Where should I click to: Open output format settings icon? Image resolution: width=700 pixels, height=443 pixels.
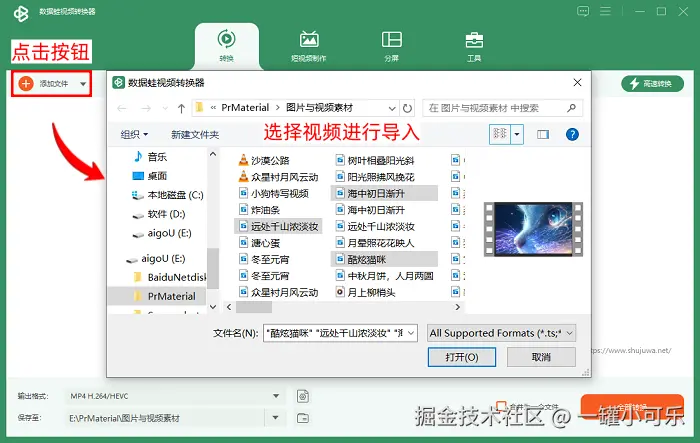[x=303, y=396]
